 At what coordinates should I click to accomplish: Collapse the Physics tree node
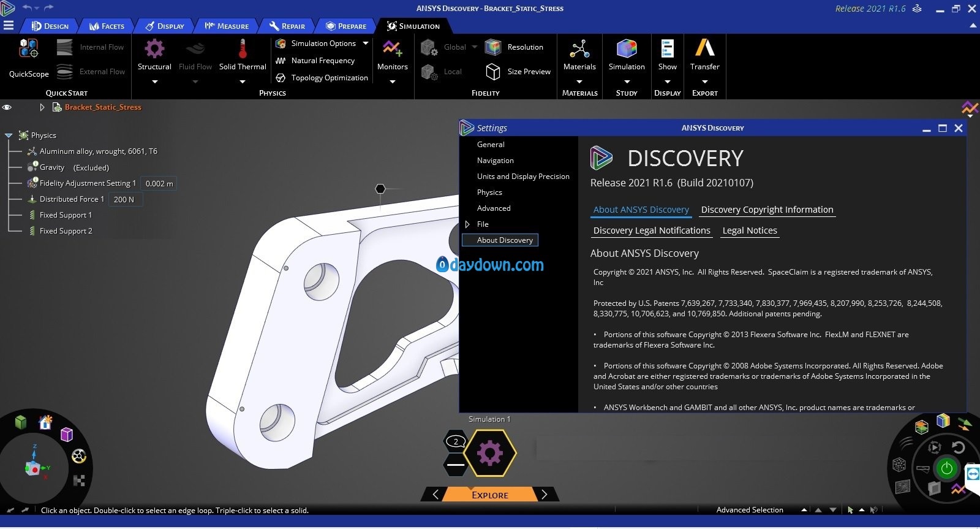pos(9,135)
